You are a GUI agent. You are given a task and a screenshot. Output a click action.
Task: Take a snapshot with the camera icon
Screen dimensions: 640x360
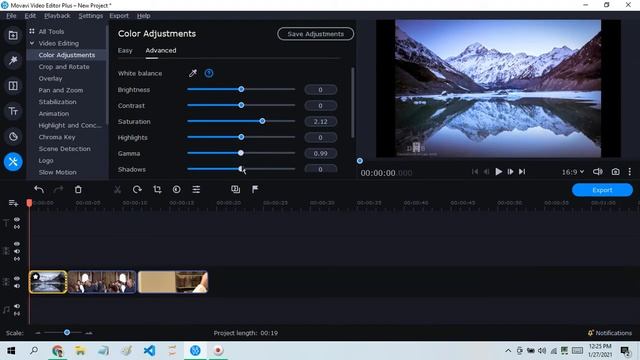(616, 172)
